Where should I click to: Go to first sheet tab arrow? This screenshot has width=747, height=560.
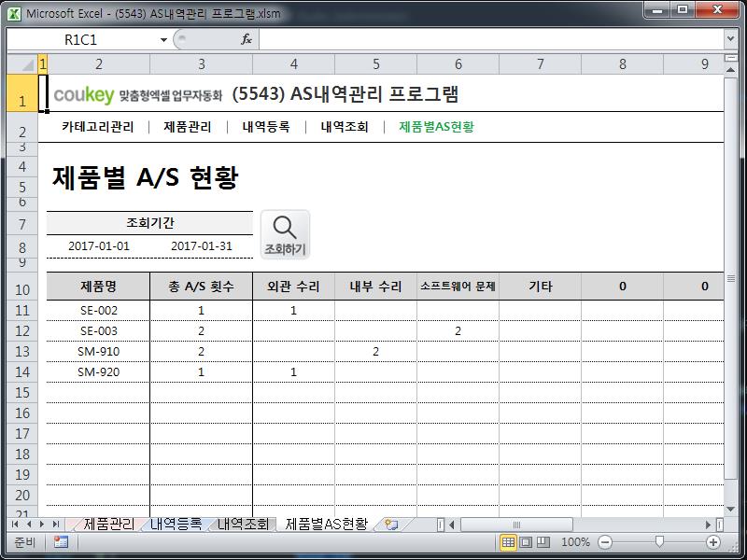[15, 525]
